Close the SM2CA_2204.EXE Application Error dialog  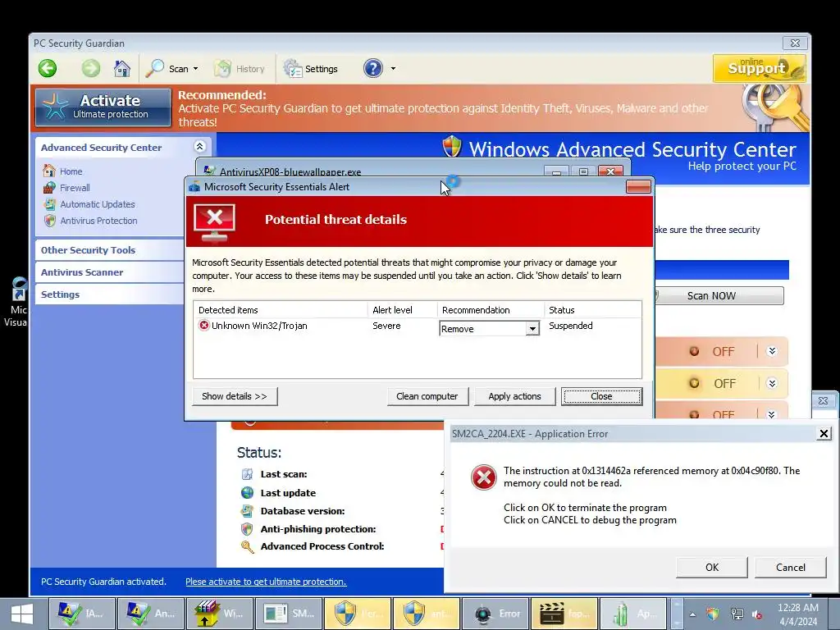[824, 433]
